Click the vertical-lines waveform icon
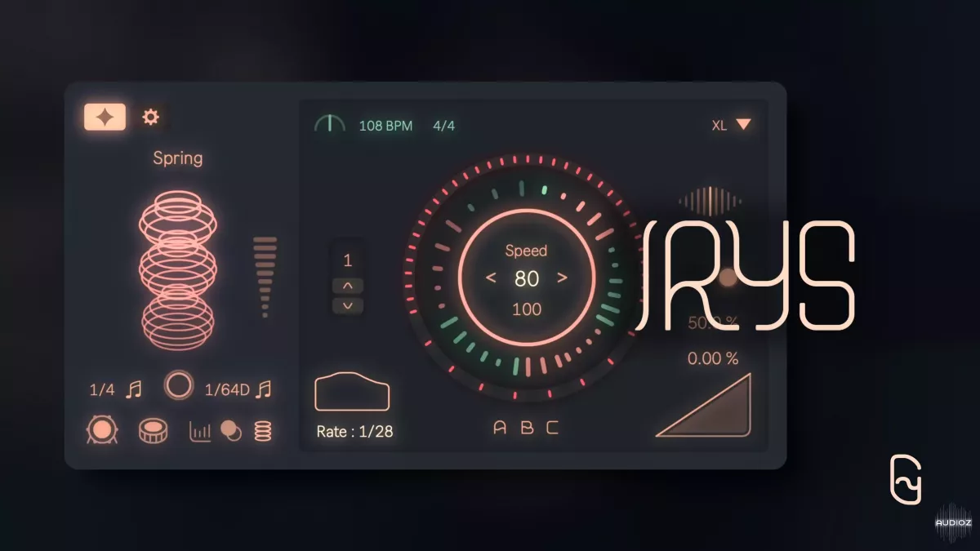The image size is (980, 551). point(710,202)
